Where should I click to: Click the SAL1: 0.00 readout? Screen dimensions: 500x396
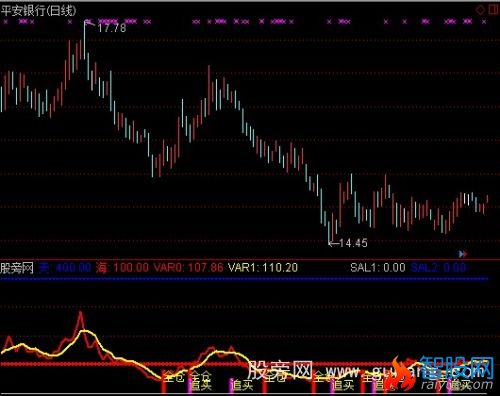pos(378,268)
